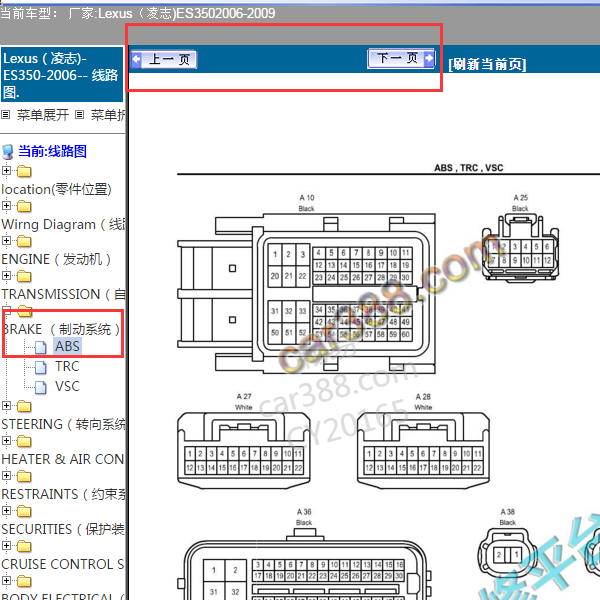Click folder icon above RESTRAINTS label

click(24, 476)
